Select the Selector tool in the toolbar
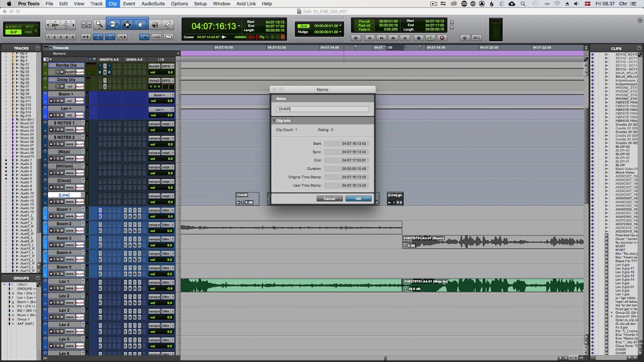The height and width of the screenshot is (362, 644). click(x=127, y=24)
